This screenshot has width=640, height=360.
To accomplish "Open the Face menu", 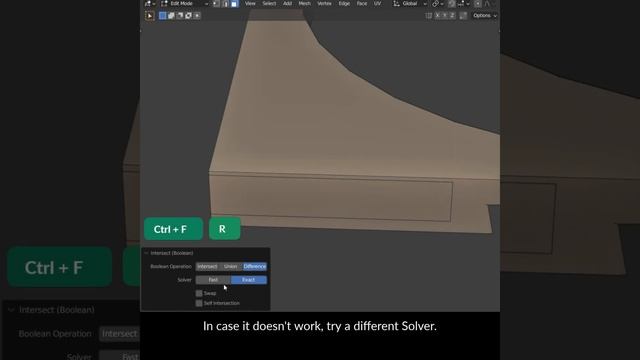I will pos(362,4).
